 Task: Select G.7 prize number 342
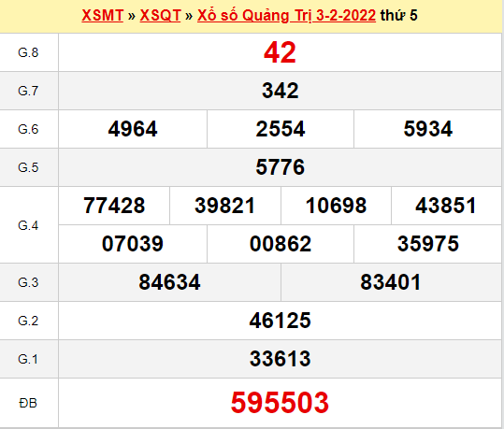[x=281, y=91]
